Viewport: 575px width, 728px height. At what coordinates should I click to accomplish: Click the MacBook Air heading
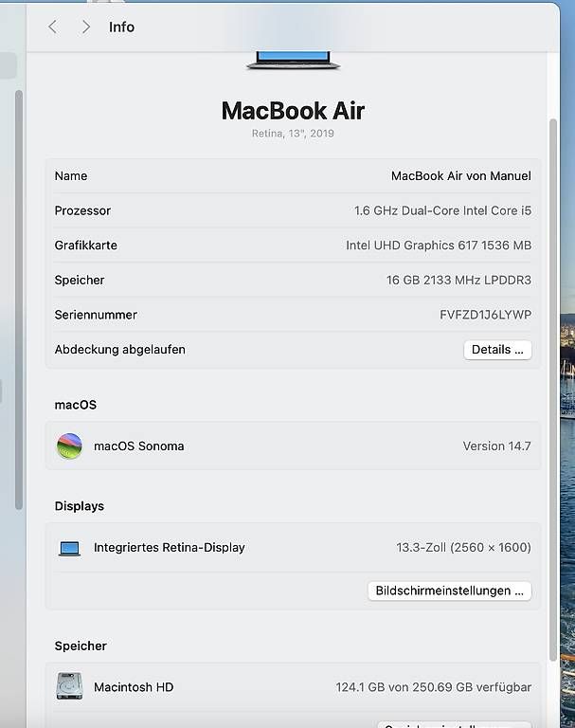(293, 111)
